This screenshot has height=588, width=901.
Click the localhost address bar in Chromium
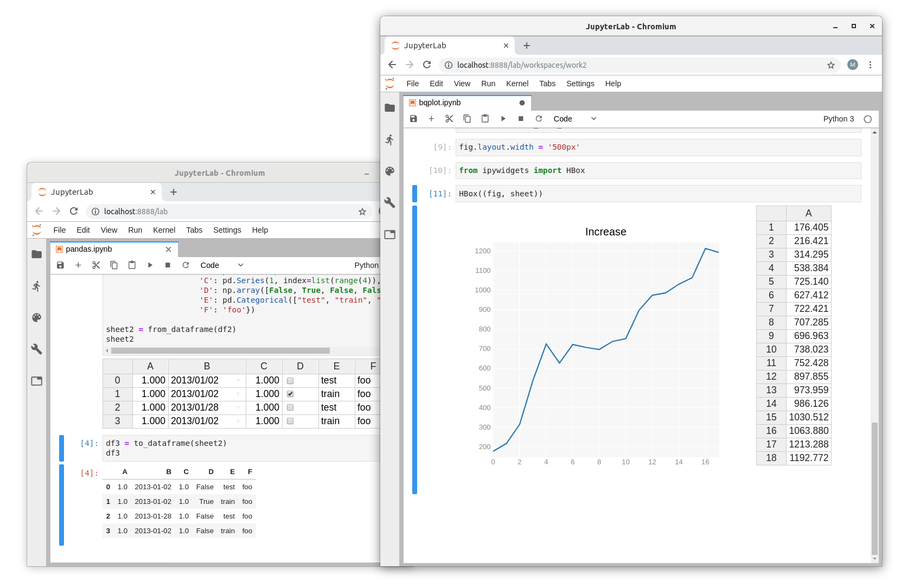pos(542,65)
